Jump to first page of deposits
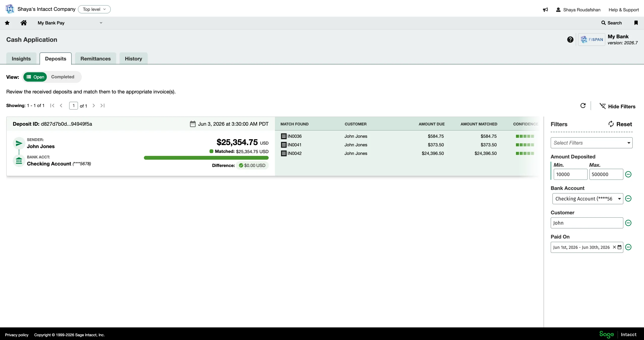 coord(52,106)
